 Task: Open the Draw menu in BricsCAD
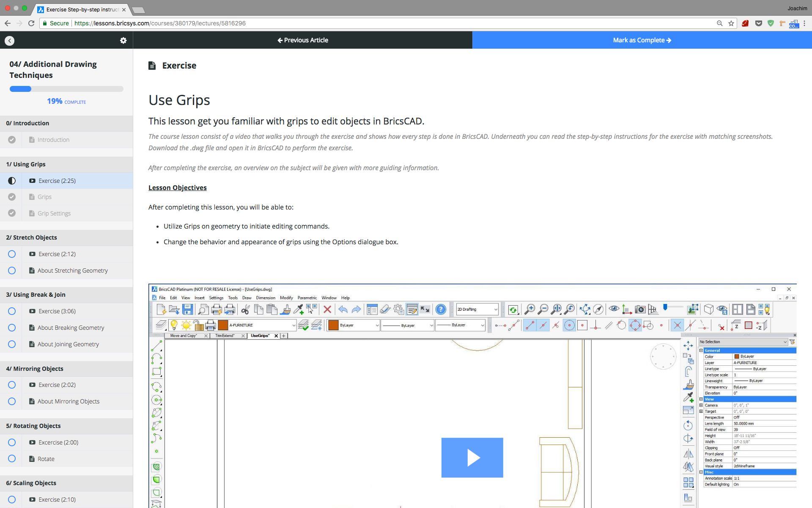coord(247,298)
